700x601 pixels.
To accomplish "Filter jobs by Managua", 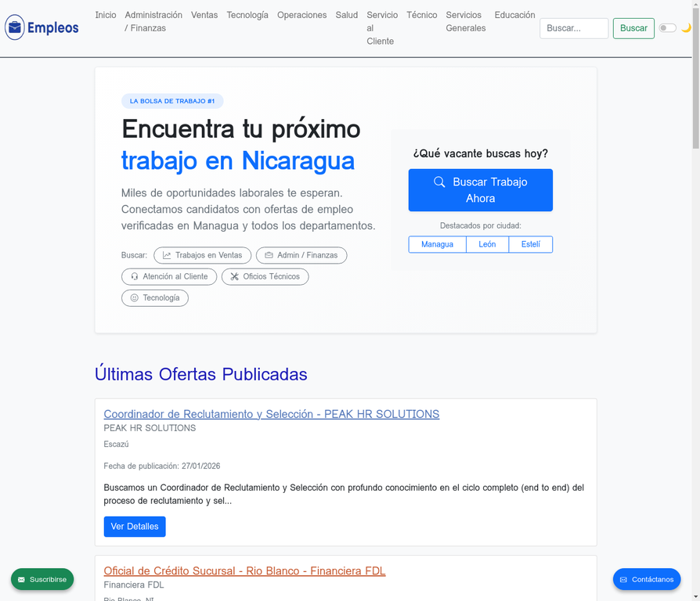I will pyautogui.click(x=437, y=244).
